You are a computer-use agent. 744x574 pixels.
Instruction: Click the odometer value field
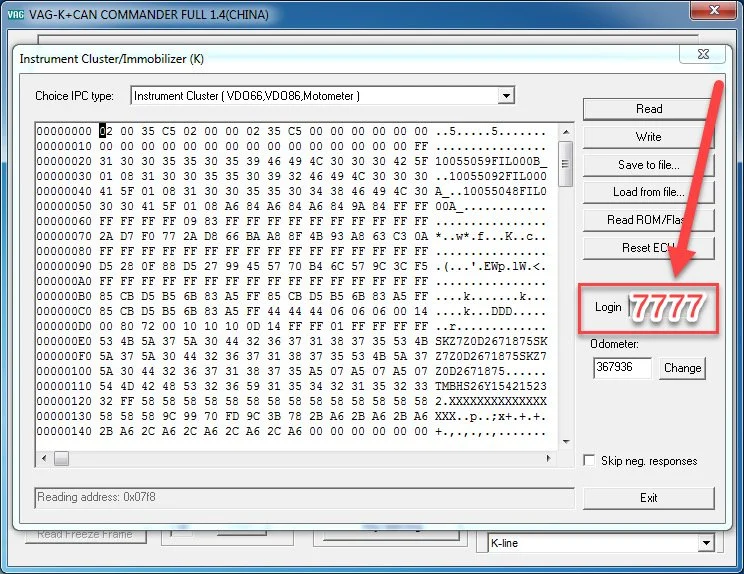622,368
